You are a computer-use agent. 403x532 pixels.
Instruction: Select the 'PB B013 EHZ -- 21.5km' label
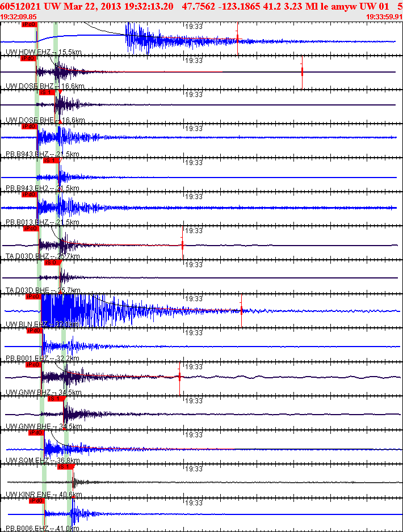[x=43, y=222]
